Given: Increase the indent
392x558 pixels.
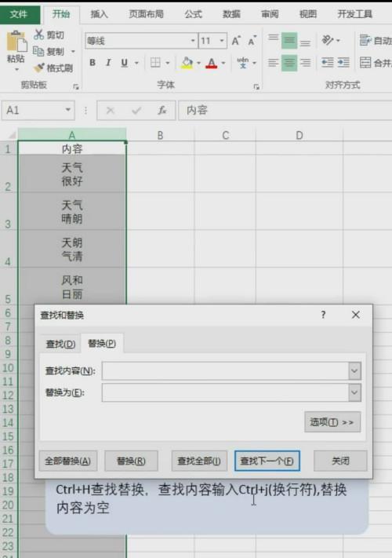Looking at the screenshot, I should (x=343, y=63).
